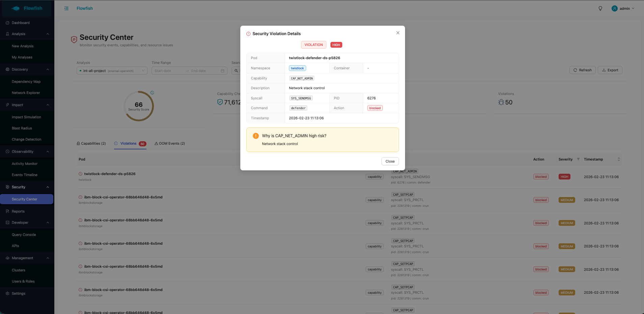Switch to the Capabilities (2) tab
The width and height of the screenshot is (644, 314).
tap(91, 143)
